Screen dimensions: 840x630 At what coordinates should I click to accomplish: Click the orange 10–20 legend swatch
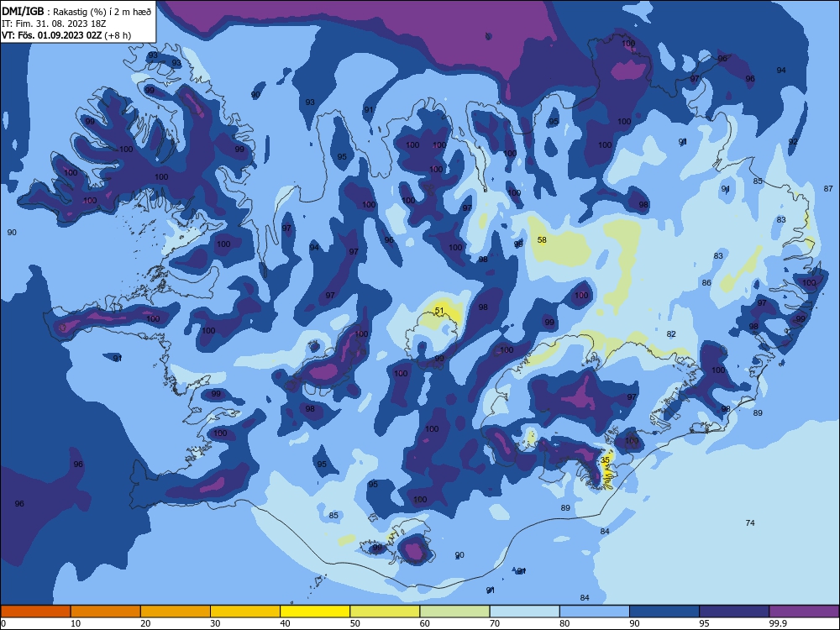106,612
